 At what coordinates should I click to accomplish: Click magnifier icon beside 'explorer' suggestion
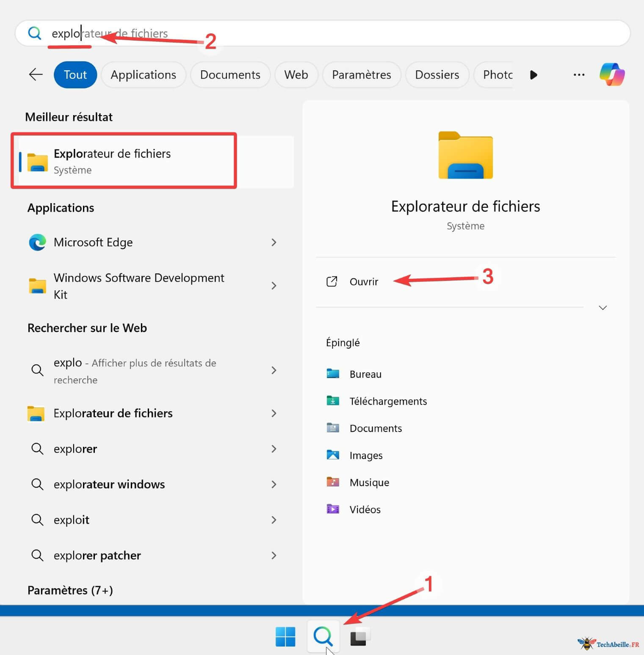click(x=37, y=449)
